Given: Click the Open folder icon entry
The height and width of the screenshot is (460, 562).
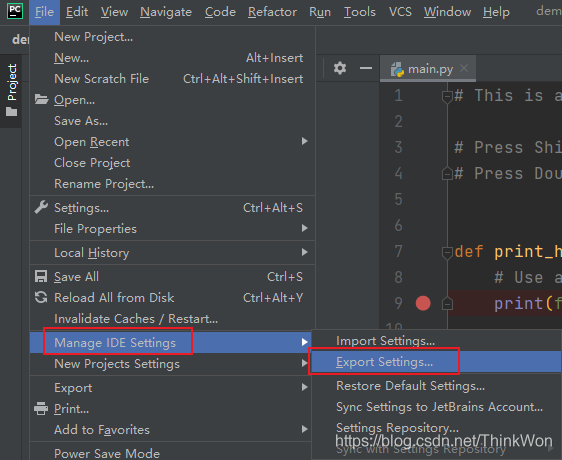Looking at the screenshot, I should click(x=42, y=99).
